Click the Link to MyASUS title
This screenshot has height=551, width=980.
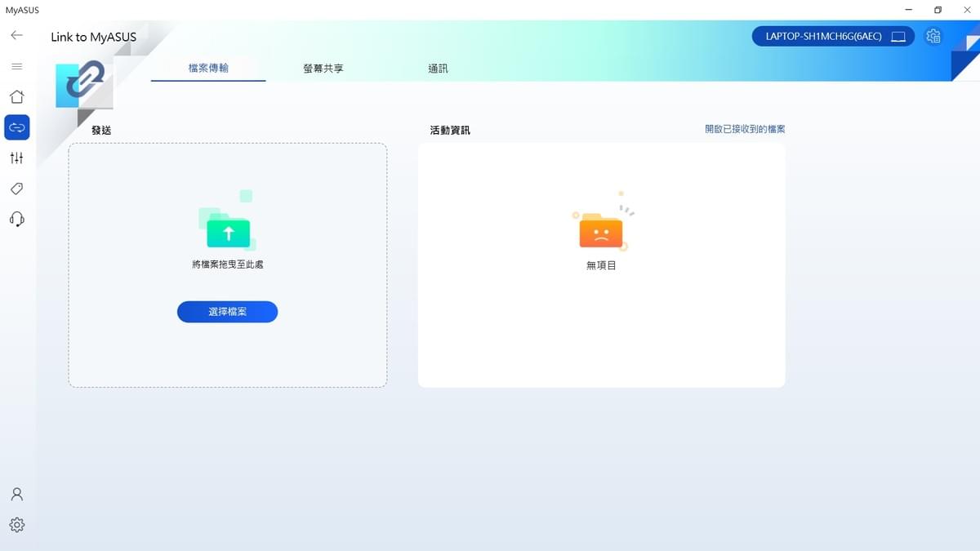pyautogui.click(x=94, y=37)
